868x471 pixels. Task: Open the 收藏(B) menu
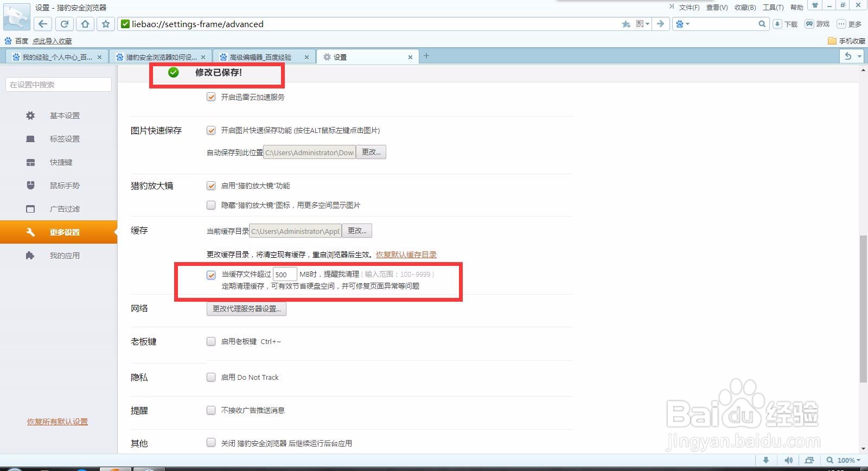click(x=745, y=7)
